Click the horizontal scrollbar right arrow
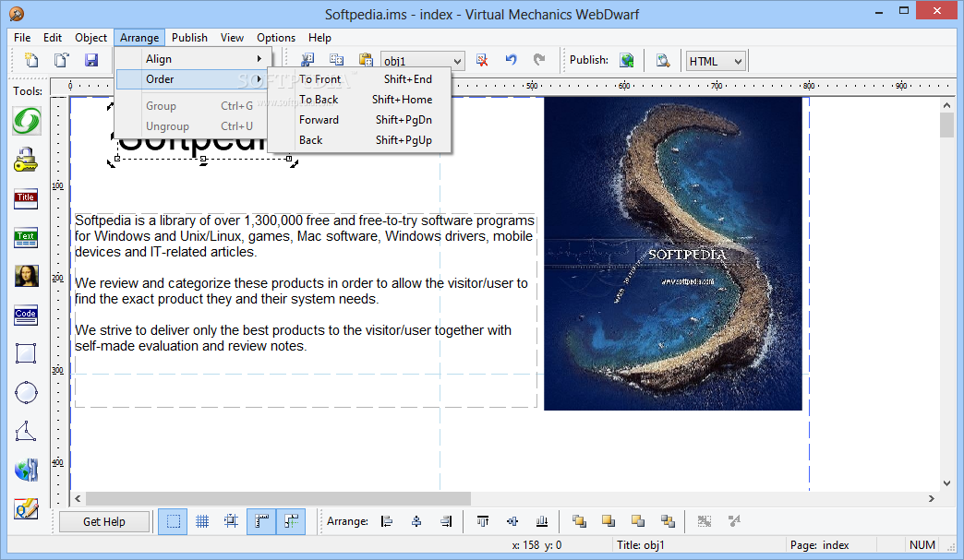Viewport: 964px width, 560px height. [932, 498]
